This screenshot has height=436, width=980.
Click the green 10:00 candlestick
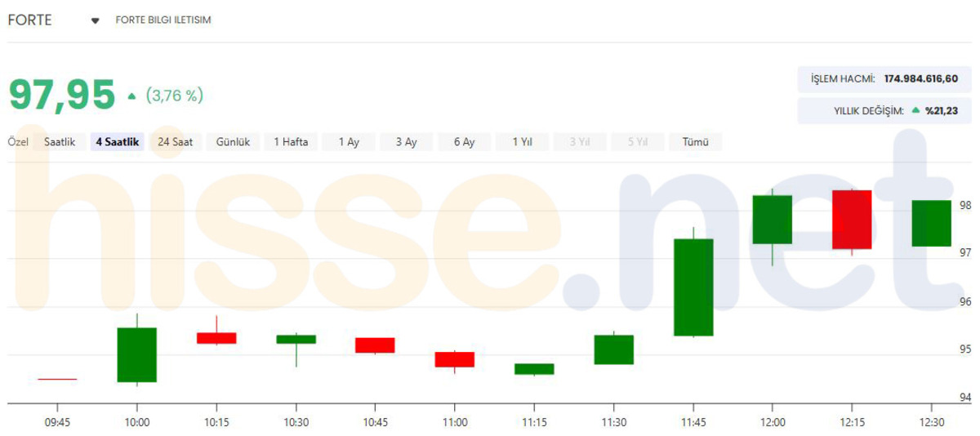(x=136, y=354)
